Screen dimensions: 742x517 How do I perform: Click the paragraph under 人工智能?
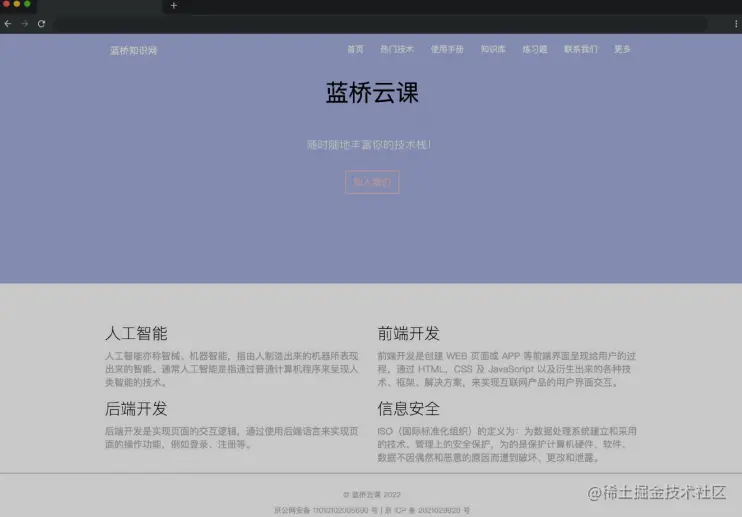coord(231,369)
